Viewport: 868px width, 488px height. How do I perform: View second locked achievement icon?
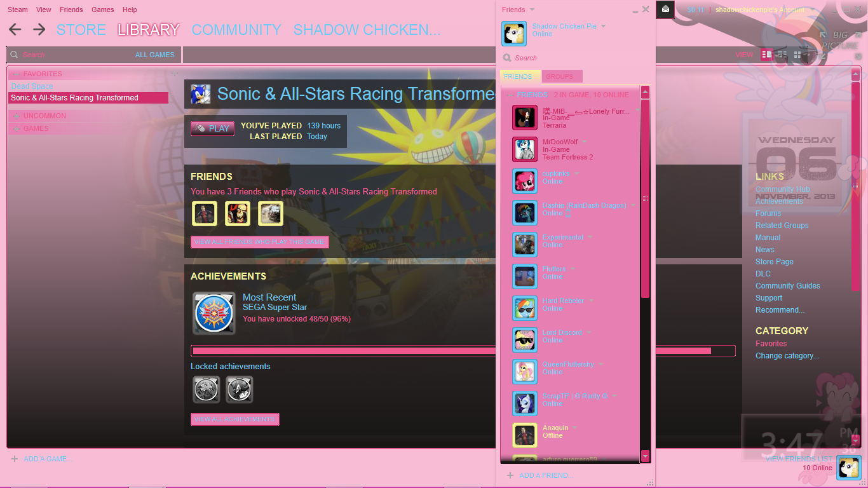click(240, 390)
